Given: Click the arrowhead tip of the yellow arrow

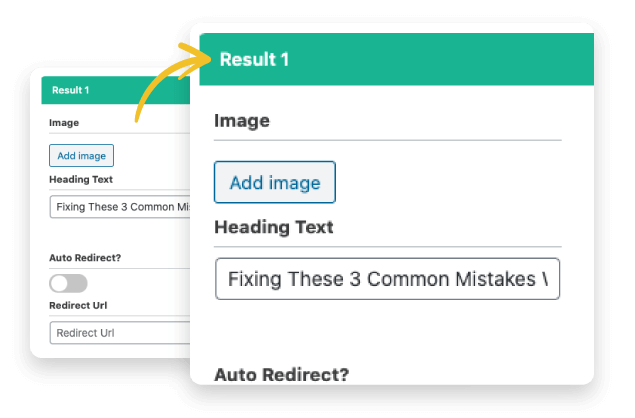Looking at the screenshot, I should 207,59.
